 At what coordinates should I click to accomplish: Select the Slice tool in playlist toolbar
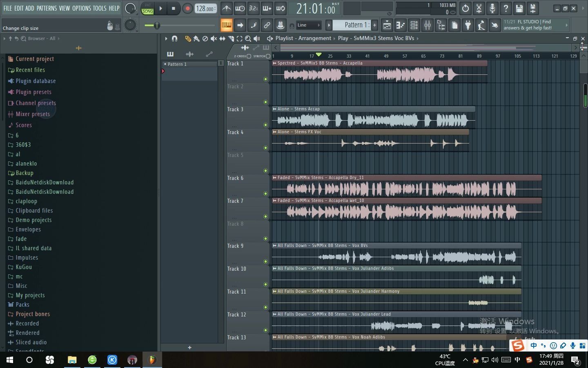tap(231, 38)
